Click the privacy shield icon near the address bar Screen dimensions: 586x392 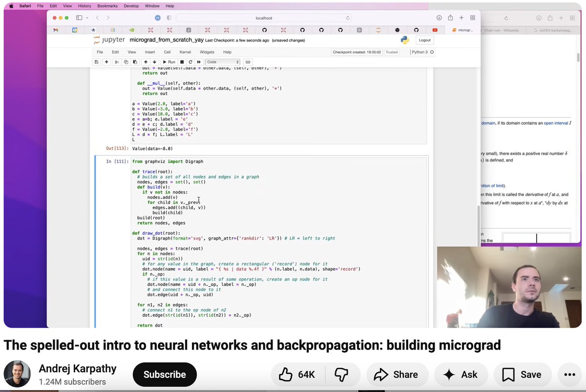168,18
